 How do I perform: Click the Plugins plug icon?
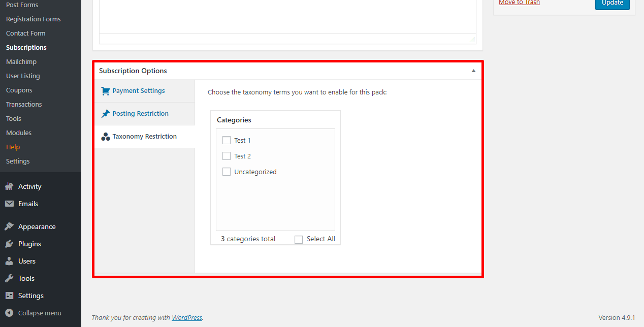(x=9, y=244)
